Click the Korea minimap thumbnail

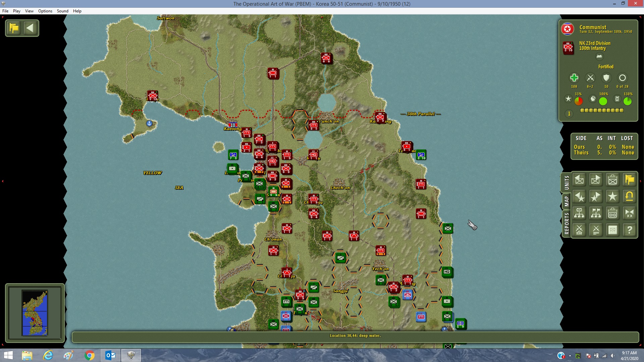tap(35, 313)
